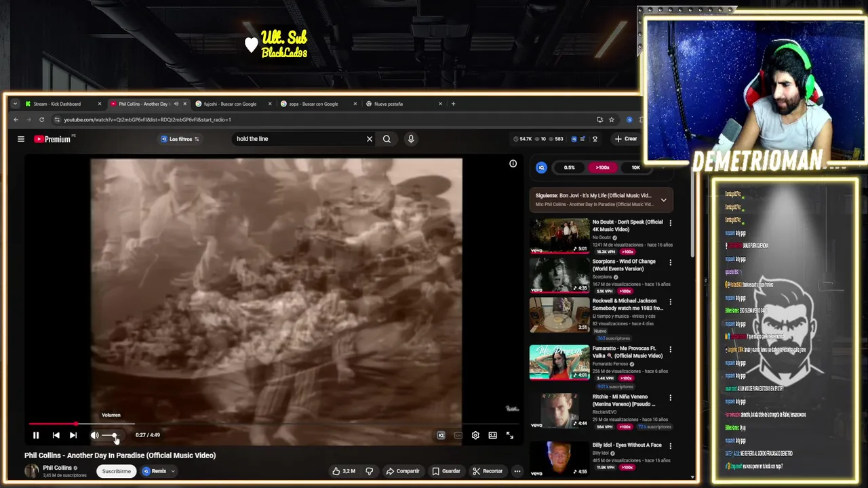Image resolution: width=868 pixels, height=488 pixels.
Task: Bookmark this page with the star
Action: click(611, 120)
